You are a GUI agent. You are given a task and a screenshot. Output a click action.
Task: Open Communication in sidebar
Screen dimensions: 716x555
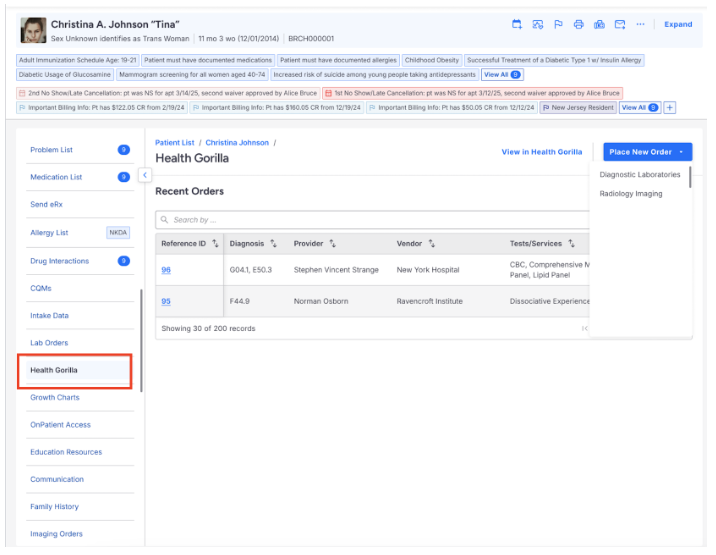(57, 480)
